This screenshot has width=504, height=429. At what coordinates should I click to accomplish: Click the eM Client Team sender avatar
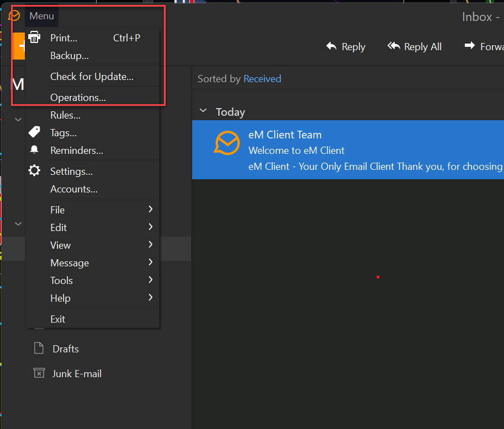(227, 143)
